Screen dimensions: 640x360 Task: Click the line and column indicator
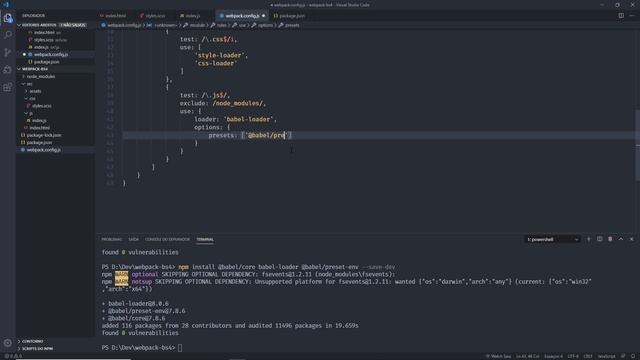527,356
